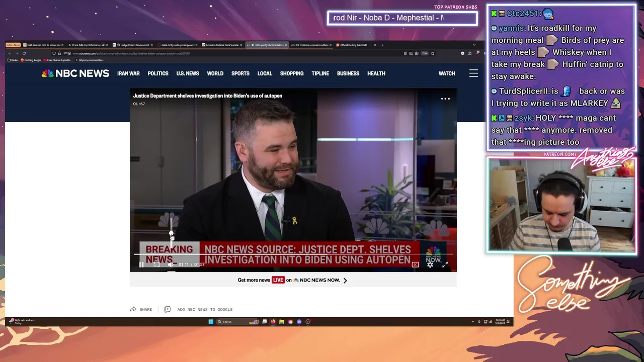Screen dimensions: 644x362
Task: Open the Sports section
Action: point(240,73)
